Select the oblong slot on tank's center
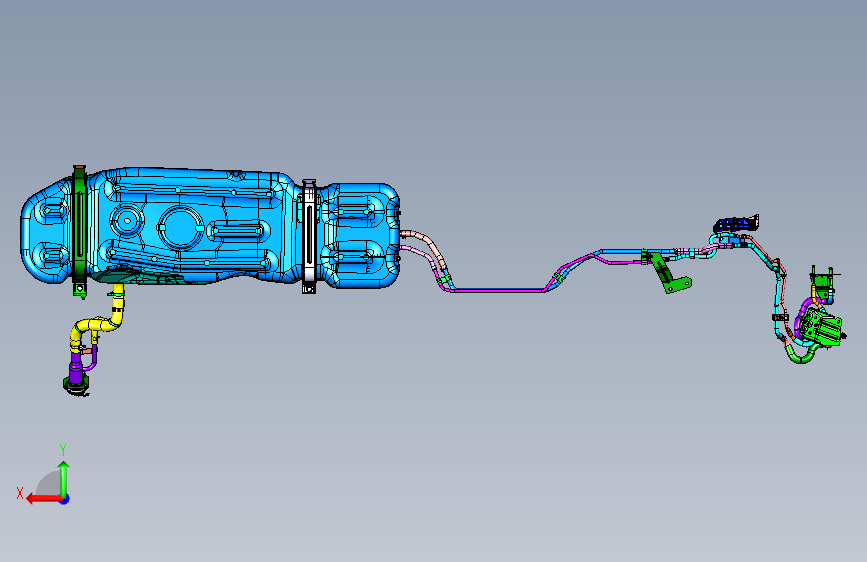 [237, 229]
